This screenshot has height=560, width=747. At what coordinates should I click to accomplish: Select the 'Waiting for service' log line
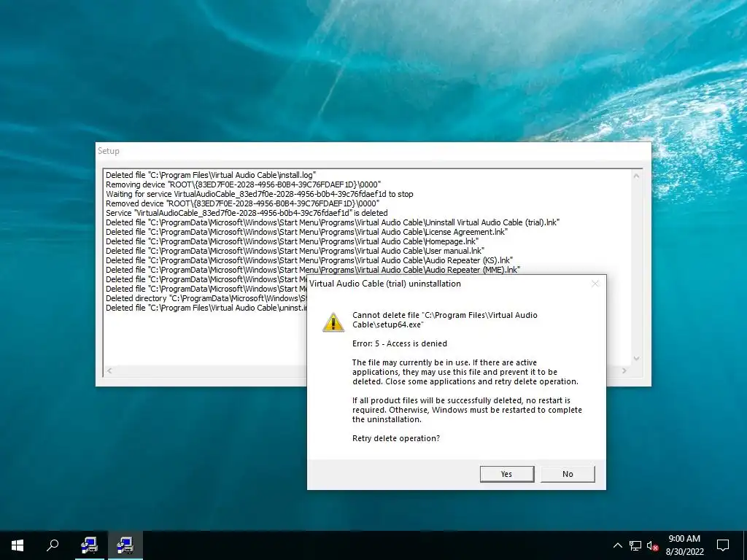click(x=260, y=194)
